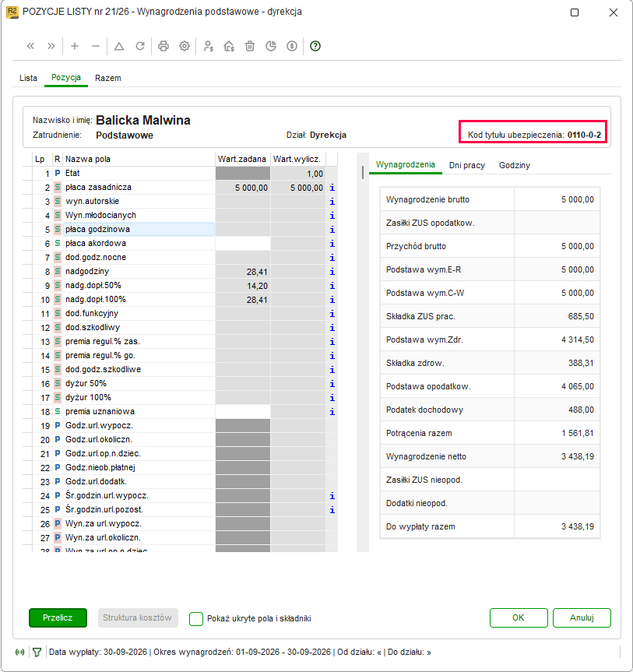Image resolution: width=633 pixels, height=672 pixels.
Task: Click the info icon next to dod.funkcyjny
Action: point(332,314)
